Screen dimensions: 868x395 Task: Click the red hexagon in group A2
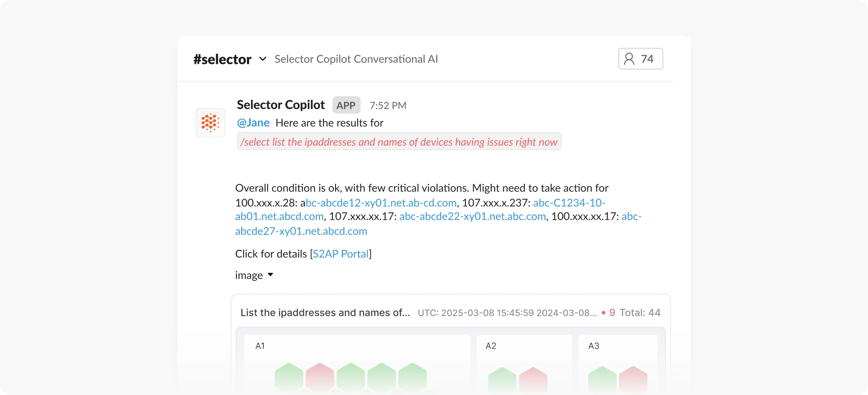point(533,380)
